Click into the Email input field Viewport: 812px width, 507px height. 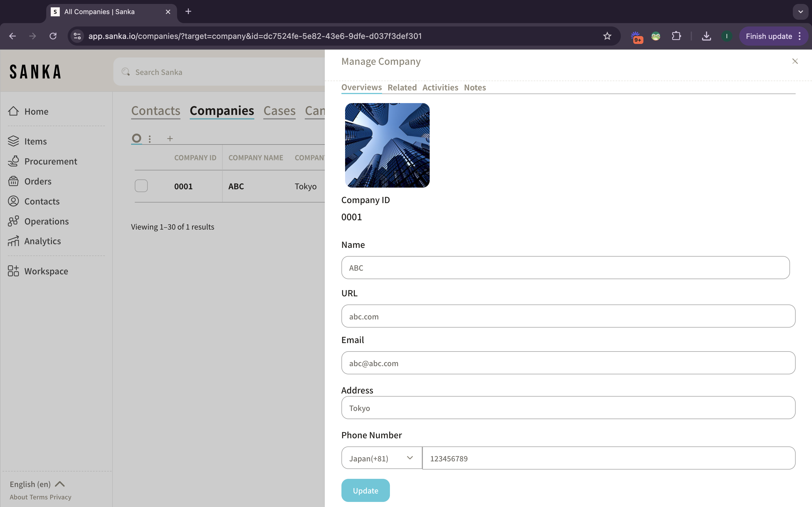[568, 363]
